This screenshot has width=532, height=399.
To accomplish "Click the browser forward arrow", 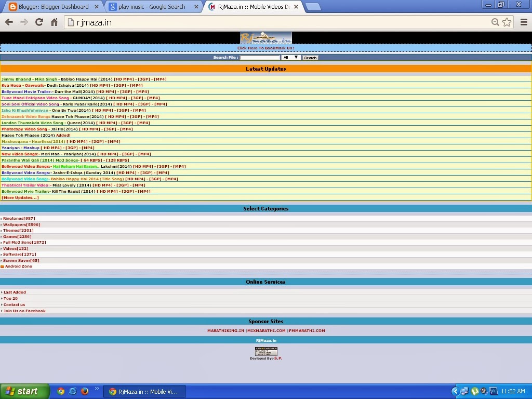I will point(24,22).
